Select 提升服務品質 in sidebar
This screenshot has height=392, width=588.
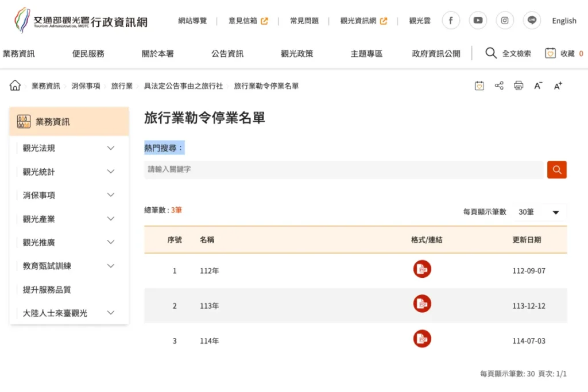(47, 289)
